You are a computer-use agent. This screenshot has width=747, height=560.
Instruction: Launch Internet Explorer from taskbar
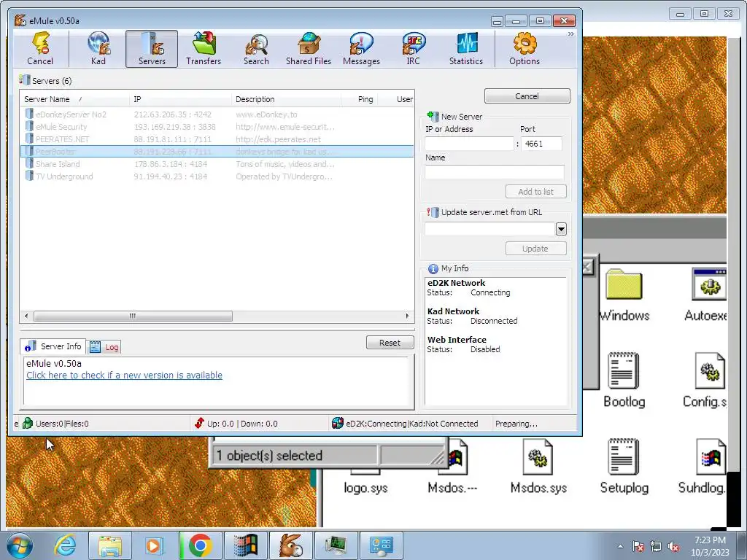pos(65,545)
